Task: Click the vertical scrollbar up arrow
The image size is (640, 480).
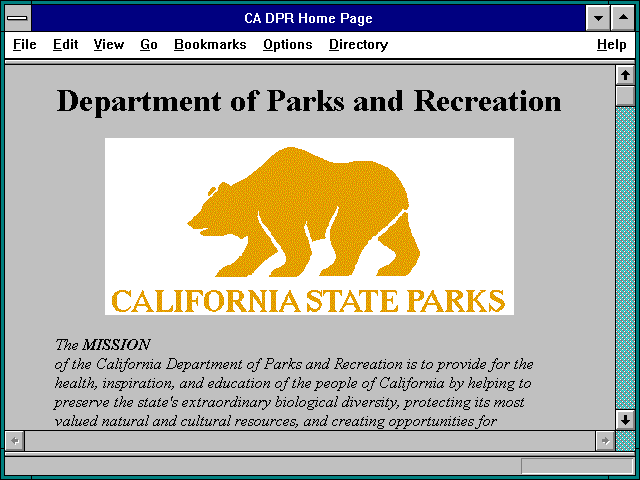Action: [625, 75]
